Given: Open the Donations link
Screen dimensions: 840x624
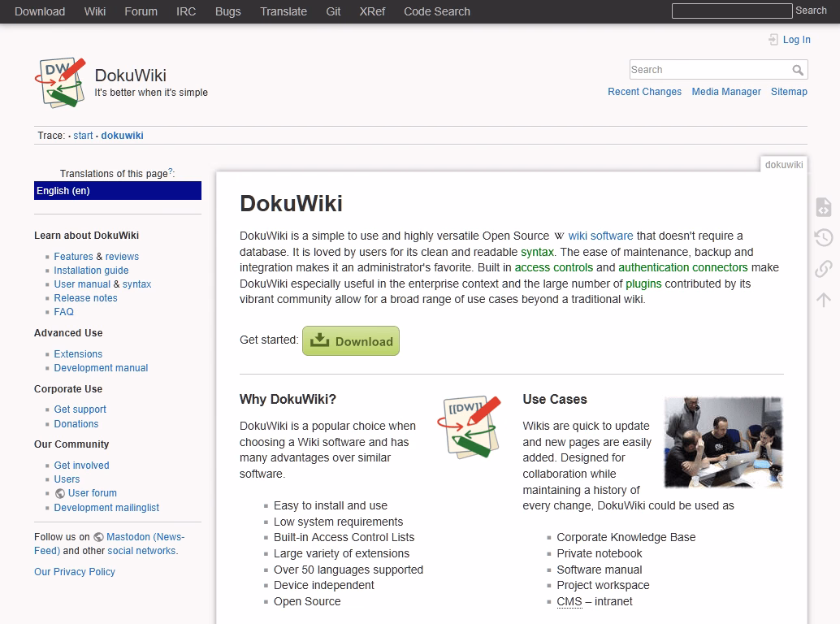Looking at the screenshot, I should pyautogui.click(x=76, y=424).
